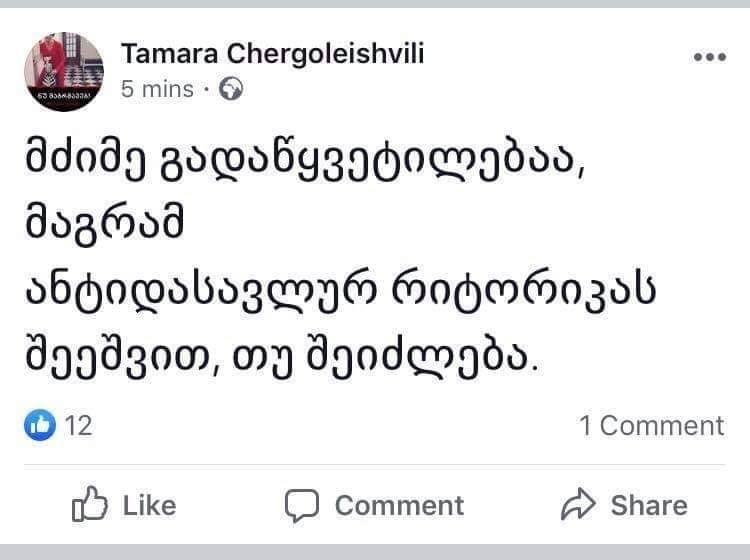Click the blue Like reaction icon beside 12
750x560 pixels.
click(40, 425)
